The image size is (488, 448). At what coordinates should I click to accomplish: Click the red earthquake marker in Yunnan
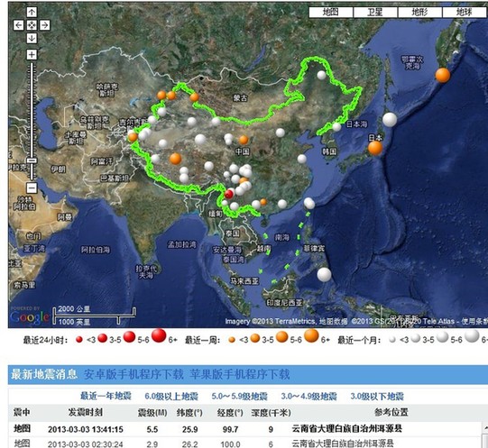click(229, 194)
